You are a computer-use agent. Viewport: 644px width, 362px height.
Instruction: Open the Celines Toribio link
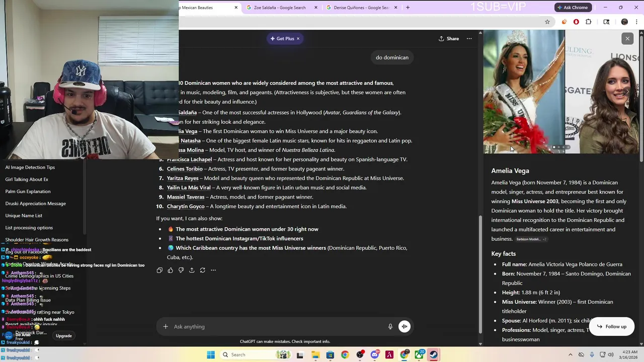coord(185,169)
